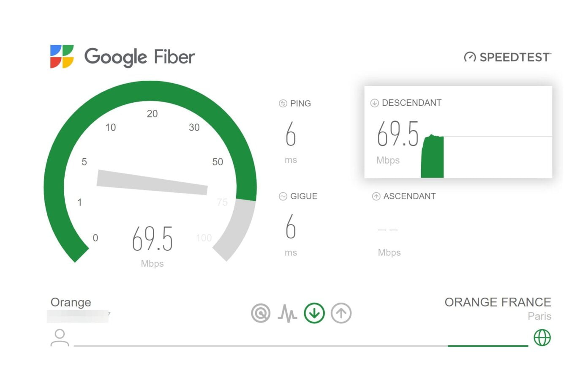Click the 6 ms ping result
This screenshot has height=372, width=588.
tap(291, 135)
